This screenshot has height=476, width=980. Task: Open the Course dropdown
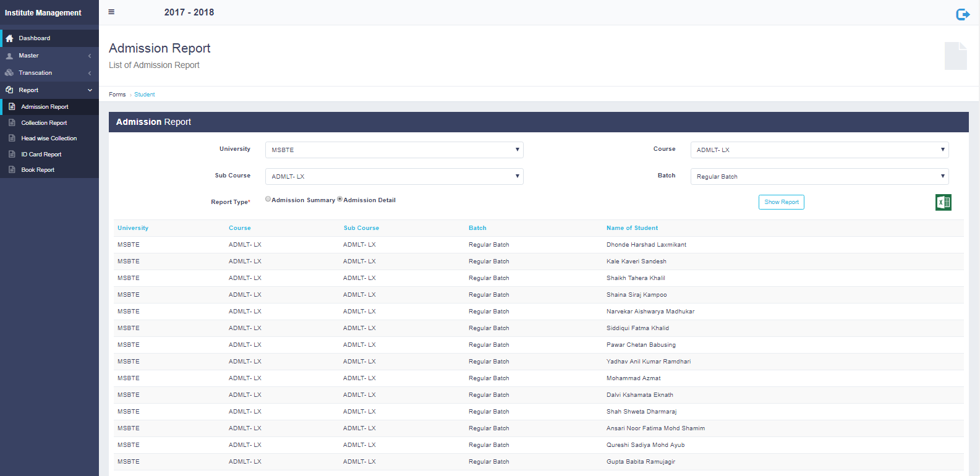point(819,150)
